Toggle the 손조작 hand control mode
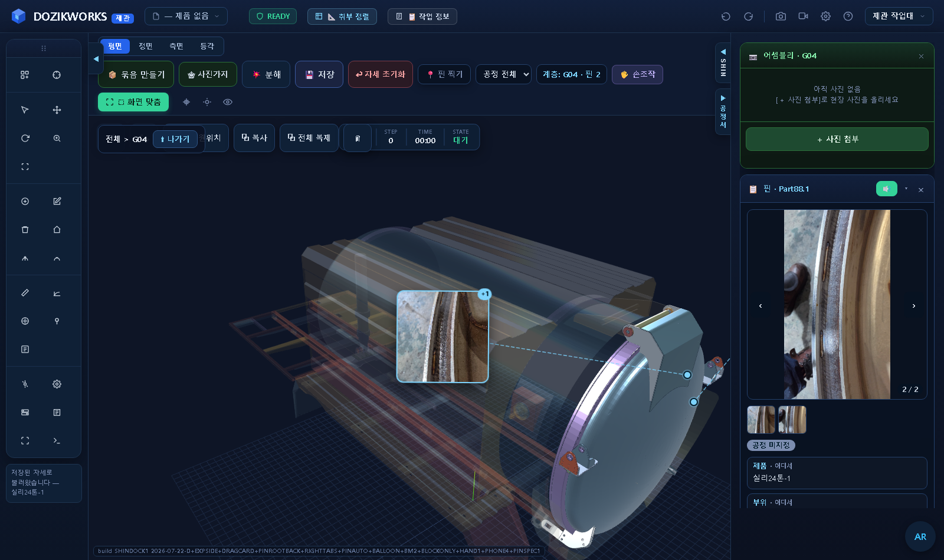Viewport: 944px width, 560px height. [637, 74]
